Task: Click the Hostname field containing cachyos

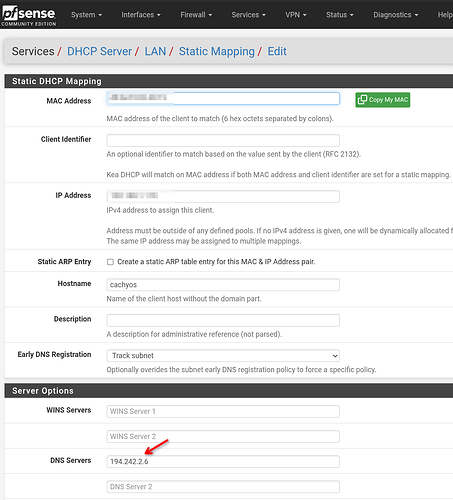Action: coord(223,285)
